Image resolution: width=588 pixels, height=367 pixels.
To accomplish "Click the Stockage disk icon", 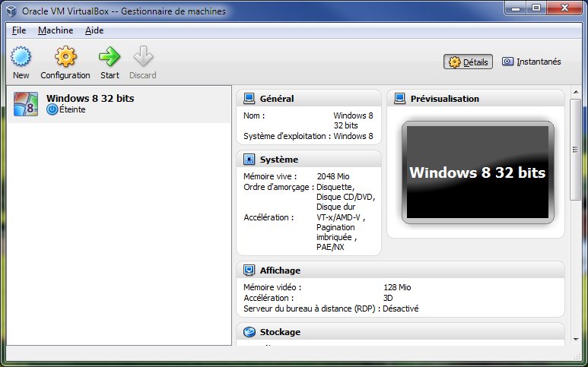I will pyautogui.click(x=249, y=332).
